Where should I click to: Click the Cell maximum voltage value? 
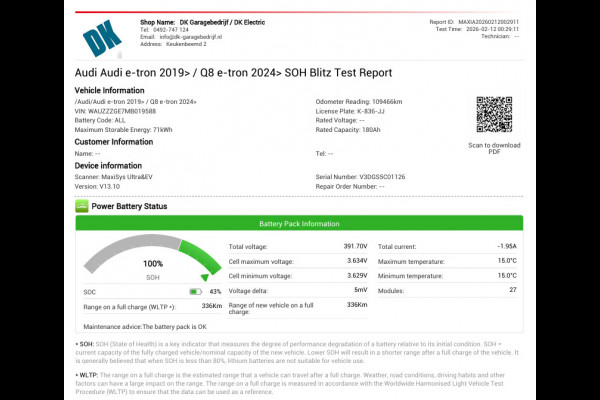point(357,260)
